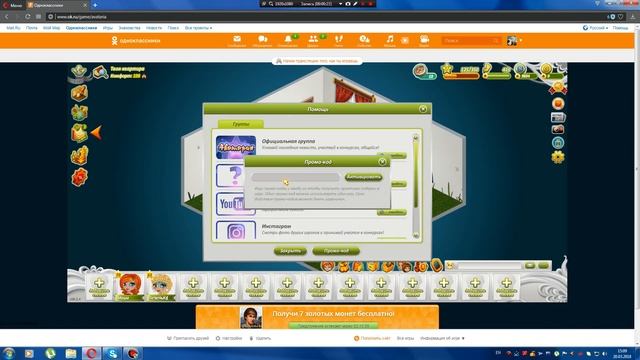Image resolution: width=640 pixels, height=360 pixels.
Task: Open Поиск in top menu
Action: click(x=173, y=28)
